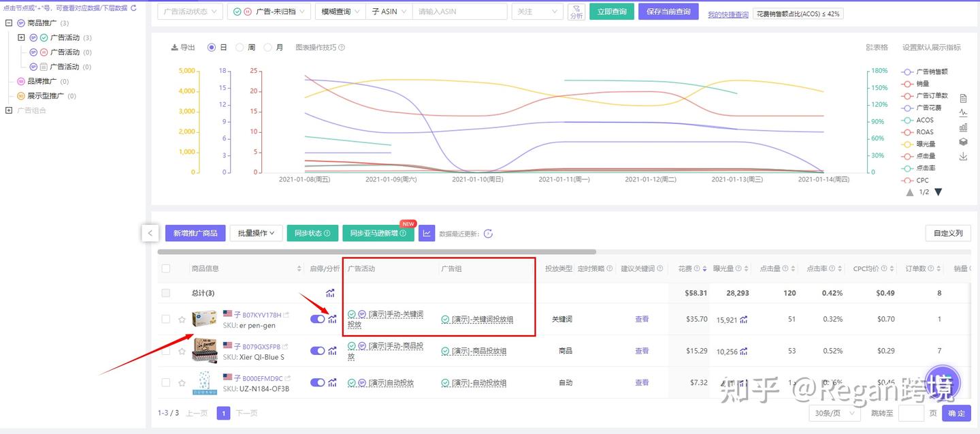980x434 pixels.
Task: Click the 新增推广商品 button
Action: point(195,233)
